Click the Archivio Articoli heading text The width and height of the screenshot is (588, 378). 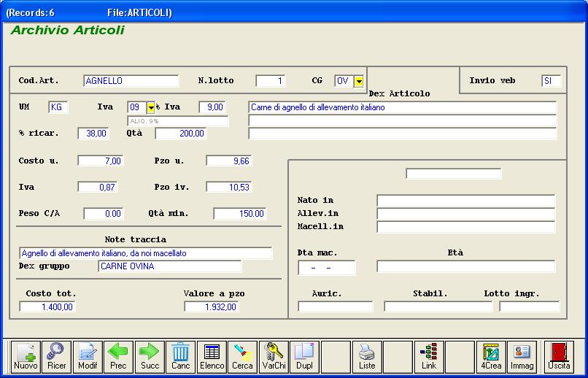click(68, 31)
